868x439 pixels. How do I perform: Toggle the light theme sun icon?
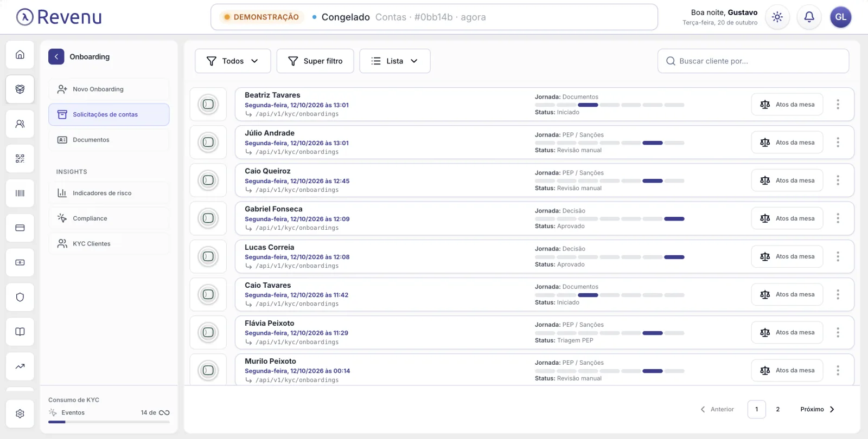(777, 17)
